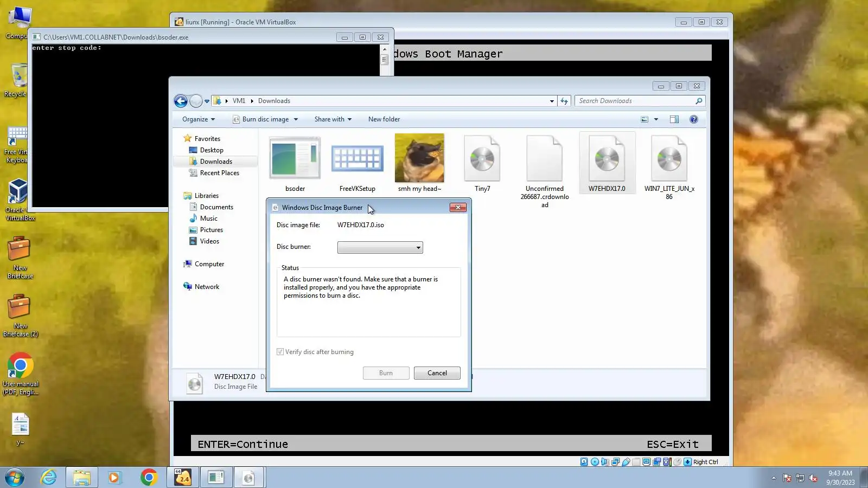The image size is (868, 488).
Task: Click the muted volume tray icon
Action: (813, 478)
